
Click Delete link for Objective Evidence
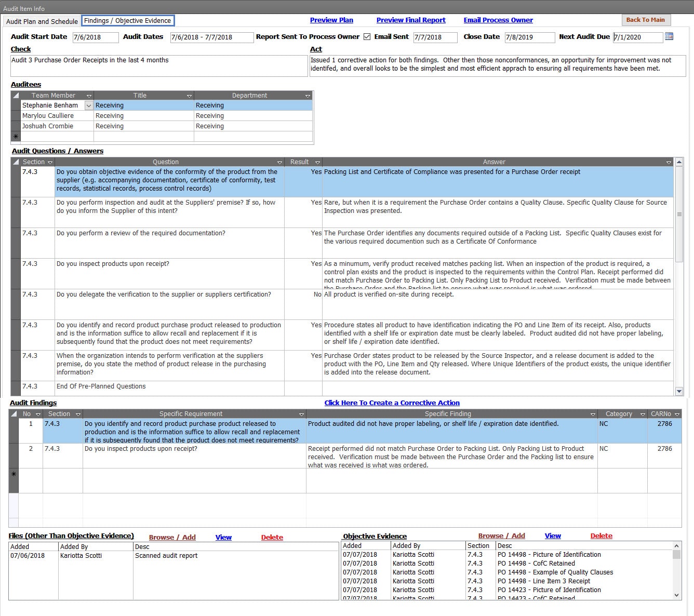click(x=602, y=536)
